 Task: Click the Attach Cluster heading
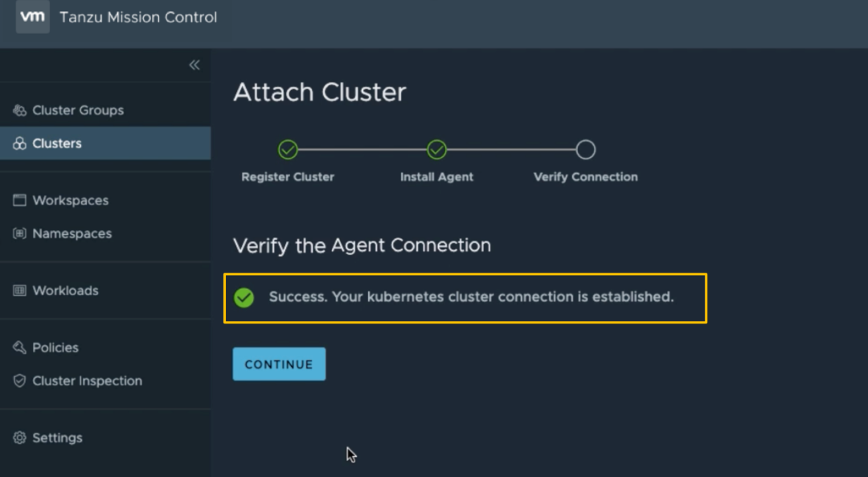tap(320, 92)
